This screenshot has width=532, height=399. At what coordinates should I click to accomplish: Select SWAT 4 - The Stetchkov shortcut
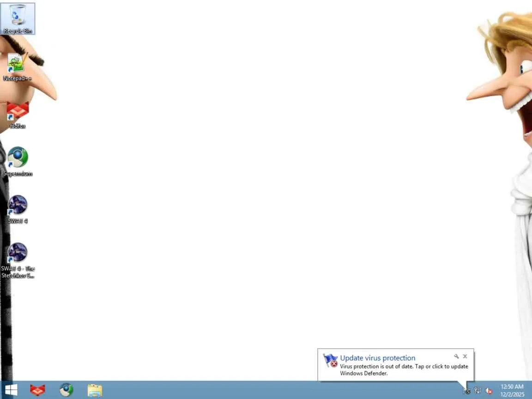(18, 260)
